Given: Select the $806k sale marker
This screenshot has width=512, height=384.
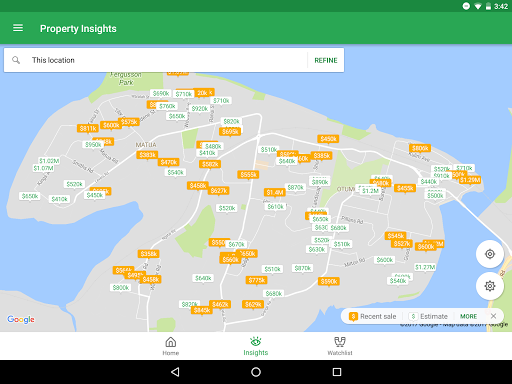Looking at the screenshot, I should 420,148.
